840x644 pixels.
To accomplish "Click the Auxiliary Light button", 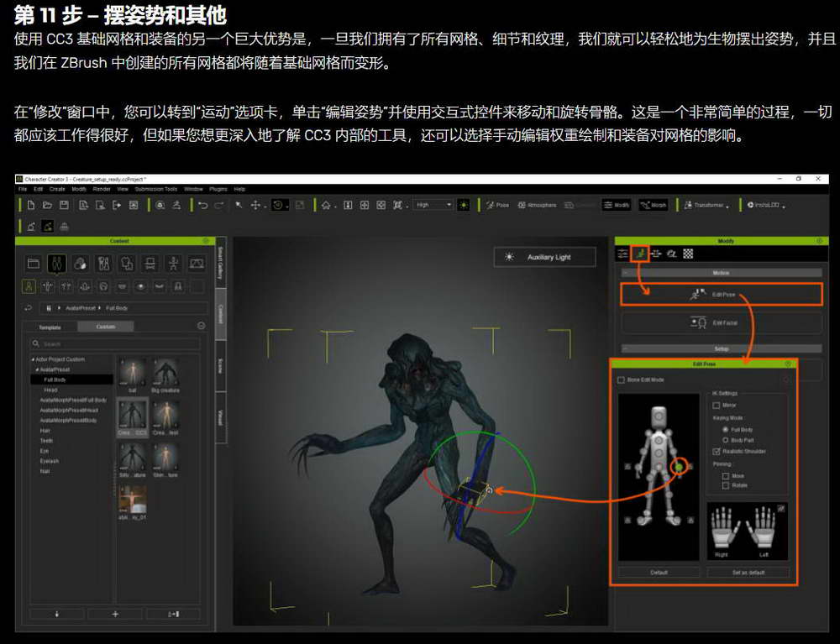I will point(544,257).
